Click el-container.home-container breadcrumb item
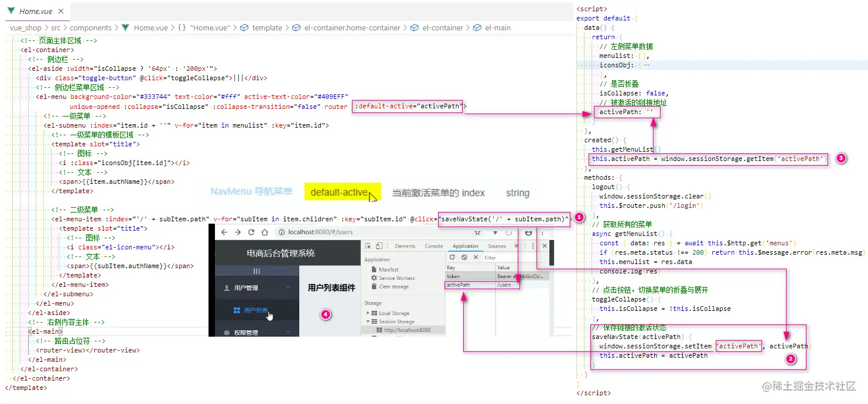This screenshot has width=868, height=404. click(x=352, y=28)
